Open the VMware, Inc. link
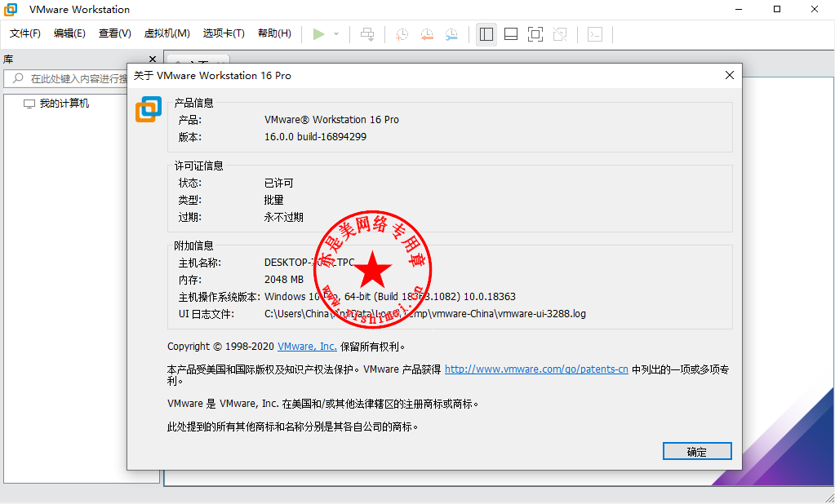The height and width of the screenshot is (504, 835). tap(307, 347)
